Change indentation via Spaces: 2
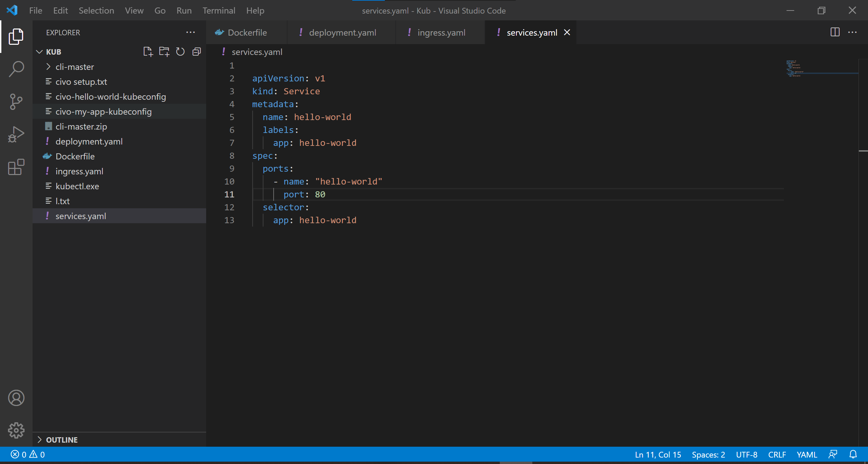 click(708, 455)
